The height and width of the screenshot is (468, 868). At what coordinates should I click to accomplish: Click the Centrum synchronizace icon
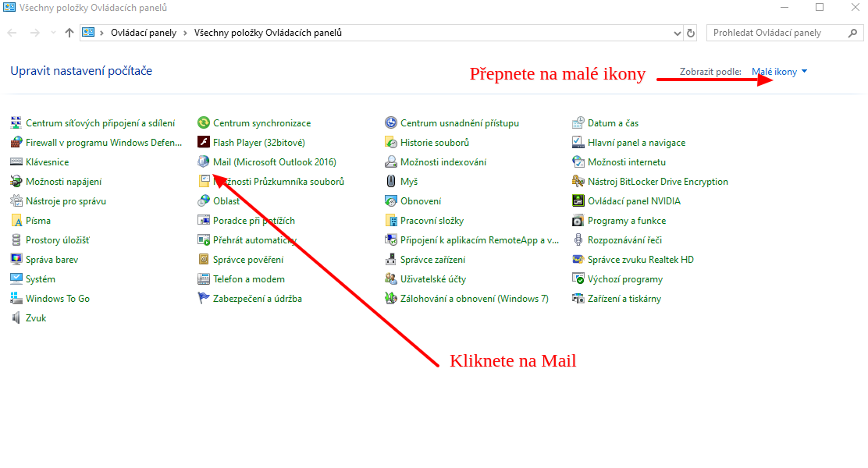pos(204,123)
